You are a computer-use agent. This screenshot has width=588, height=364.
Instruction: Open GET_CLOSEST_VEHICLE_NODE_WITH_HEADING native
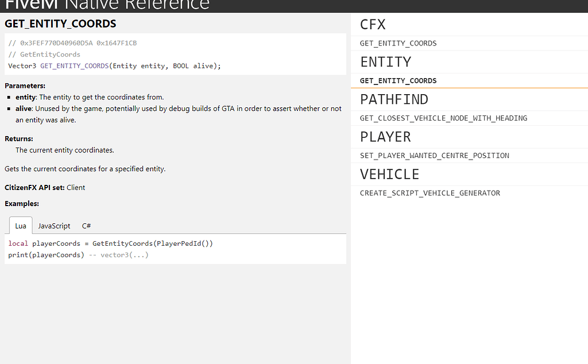point(443,118)
